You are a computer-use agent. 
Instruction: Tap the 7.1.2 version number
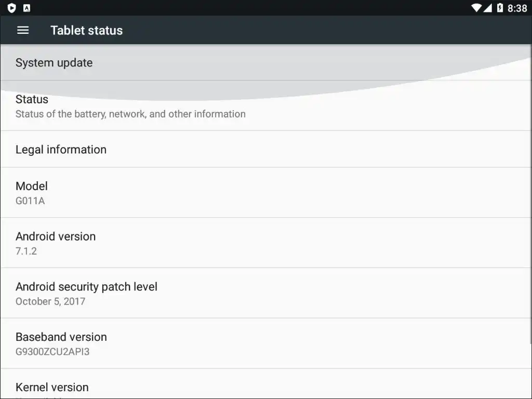(x=26, y=251)
